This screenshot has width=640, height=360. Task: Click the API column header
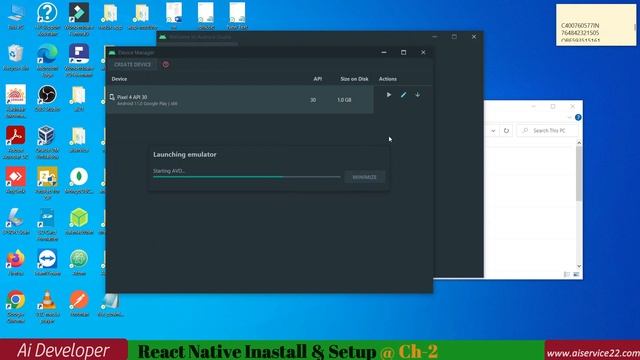click(x=318, y=79)
